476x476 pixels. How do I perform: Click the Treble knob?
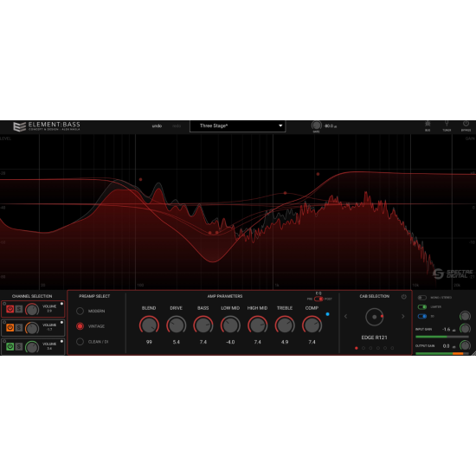(x=285, y=325)
